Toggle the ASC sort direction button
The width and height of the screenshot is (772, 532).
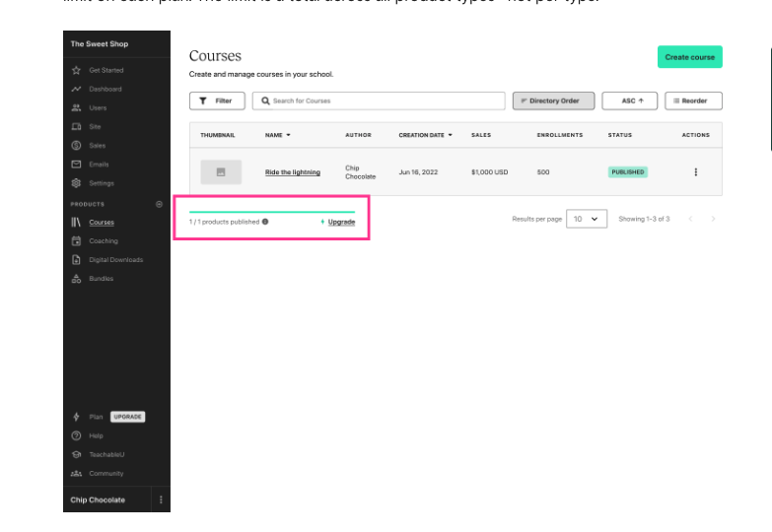click(629, 100)
